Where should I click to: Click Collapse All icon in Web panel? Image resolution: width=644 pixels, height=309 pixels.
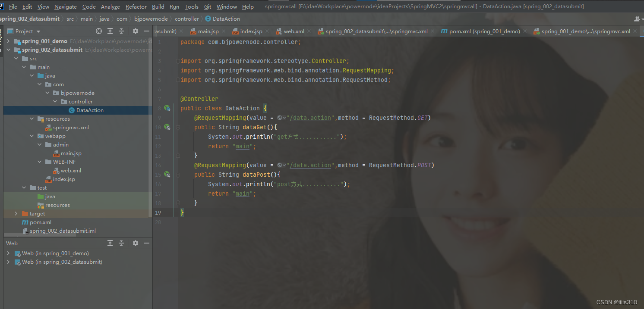[121, 243]
